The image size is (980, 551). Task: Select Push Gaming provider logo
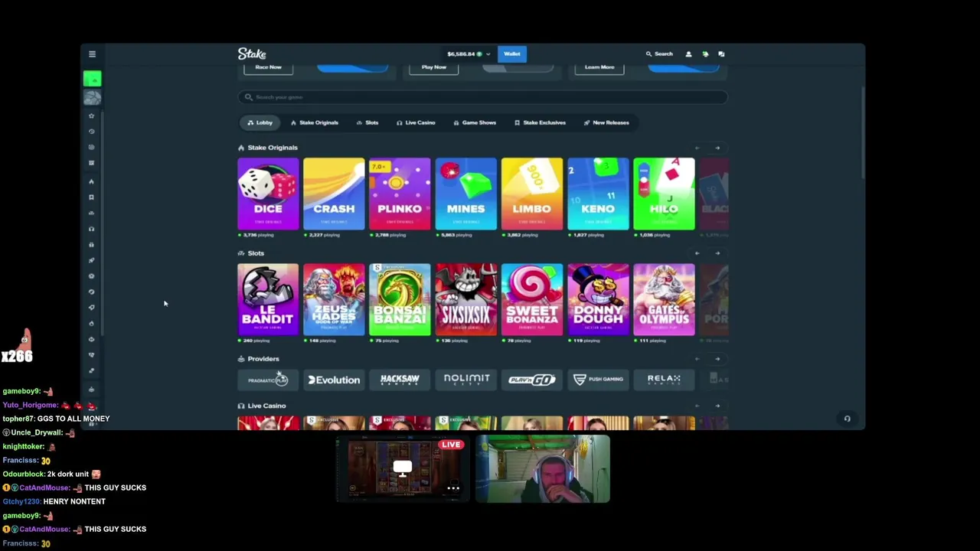tap(598, 380)
